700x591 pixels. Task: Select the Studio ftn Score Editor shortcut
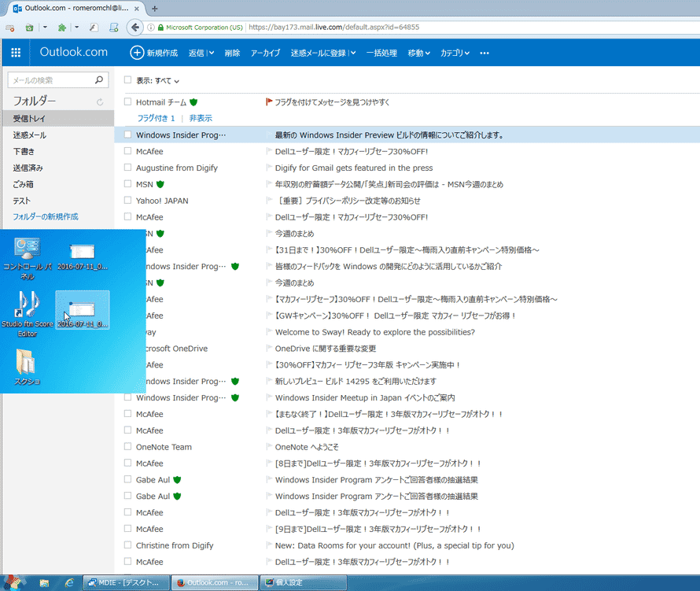point(28,314)
